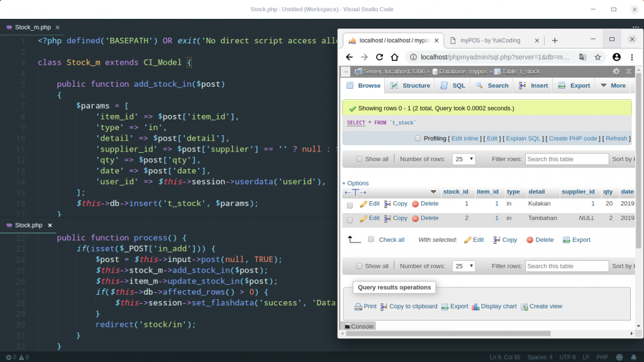Bookmark this page with the star icon

598,57
